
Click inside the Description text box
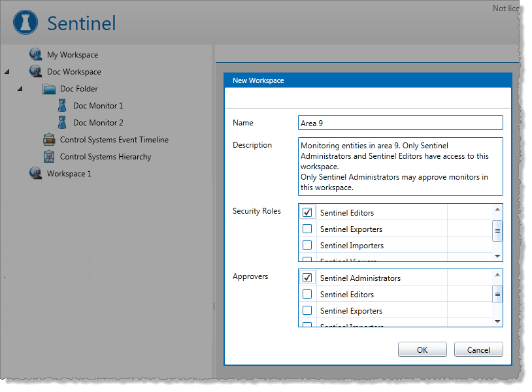tap(400, 166)
